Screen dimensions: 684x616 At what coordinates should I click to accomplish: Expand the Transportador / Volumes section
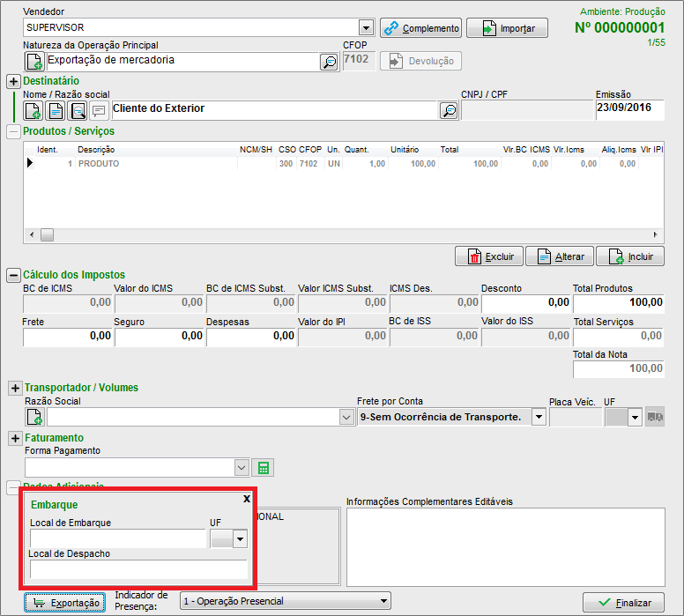pos(14,388)
